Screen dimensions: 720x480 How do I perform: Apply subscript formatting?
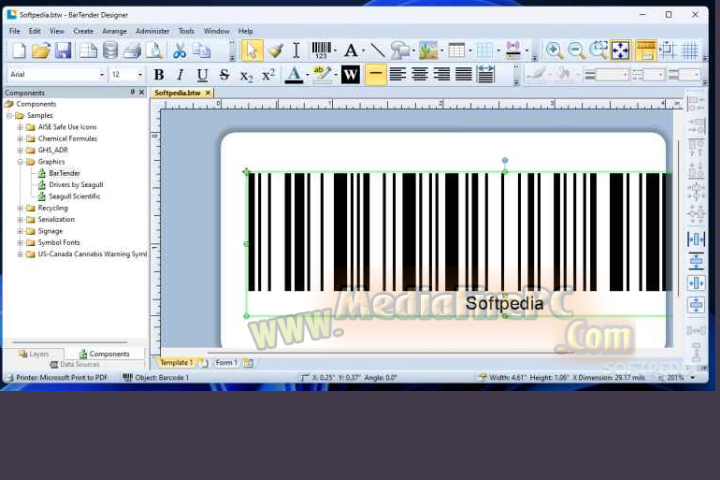tap(247, 75)
